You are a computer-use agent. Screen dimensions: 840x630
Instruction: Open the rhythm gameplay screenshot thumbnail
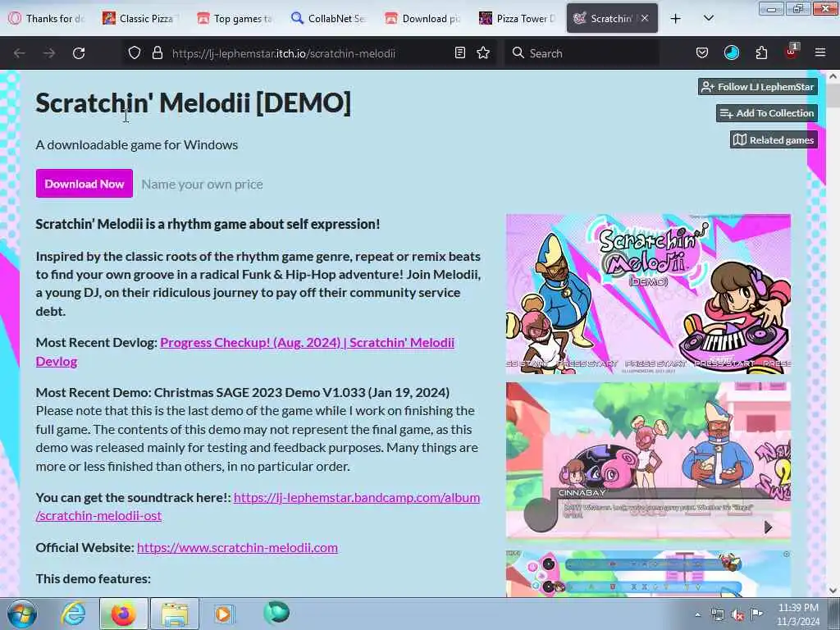click(x=648, y=573)
